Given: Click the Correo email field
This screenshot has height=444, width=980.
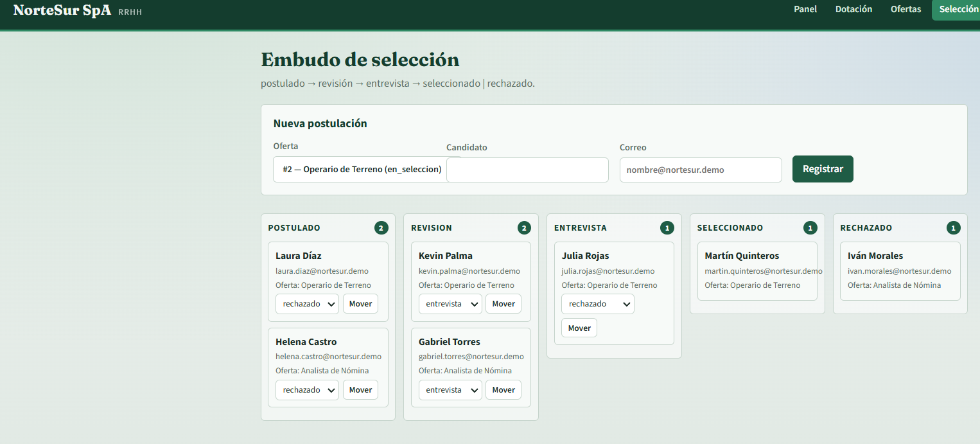Looking at the screenshot, I should 701,170.
